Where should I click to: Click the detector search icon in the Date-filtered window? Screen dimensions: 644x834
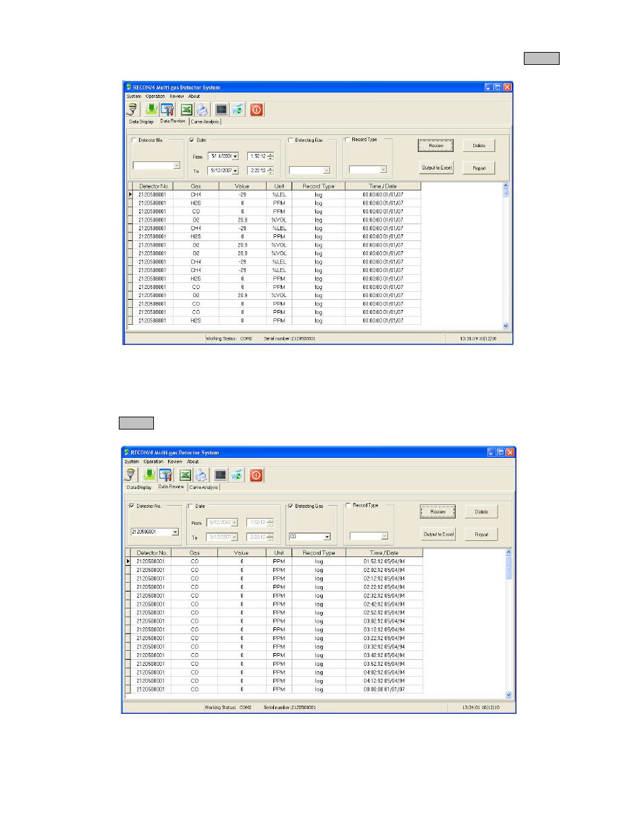(133, 109)
